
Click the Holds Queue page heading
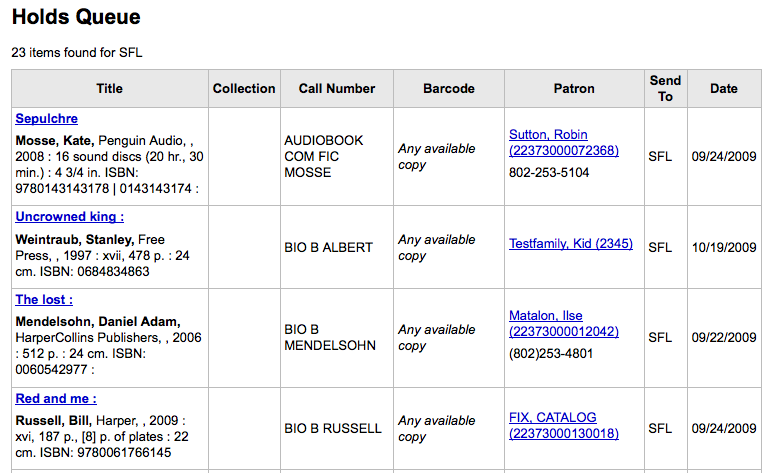[76, 17]
